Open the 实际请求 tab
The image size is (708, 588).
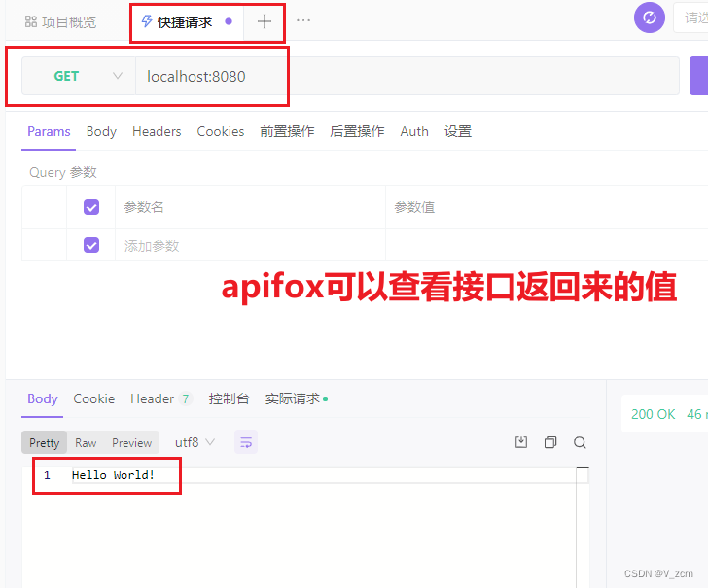297,398
